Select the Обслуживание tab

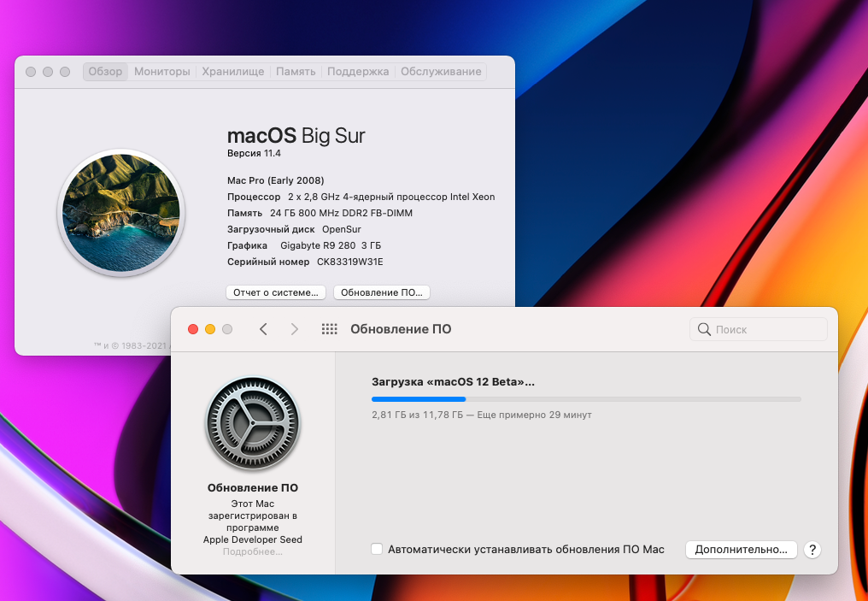[441, 72]
